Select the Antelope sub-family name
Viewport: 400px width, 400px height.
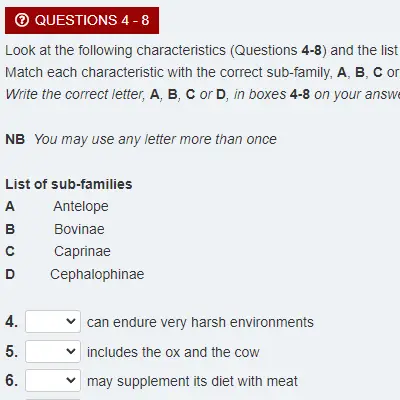click(x=81, y=207)
